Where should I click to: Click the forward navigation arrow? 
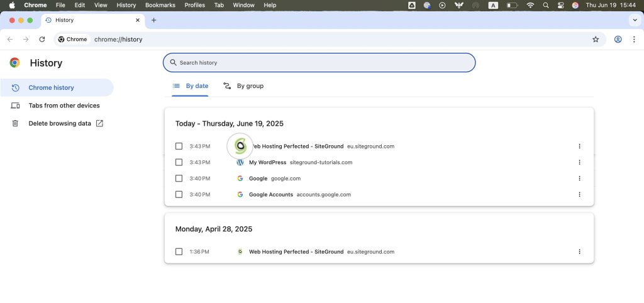click(x=26, y=40)
